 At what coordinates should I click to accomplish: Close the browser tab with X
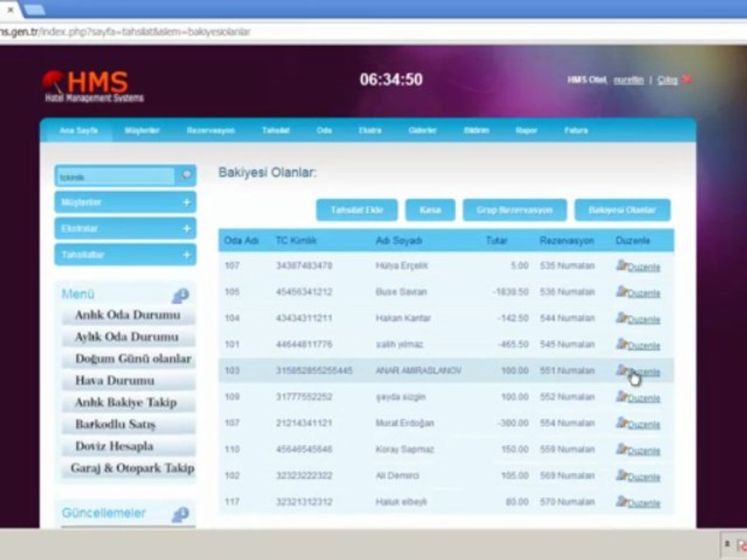10,9
